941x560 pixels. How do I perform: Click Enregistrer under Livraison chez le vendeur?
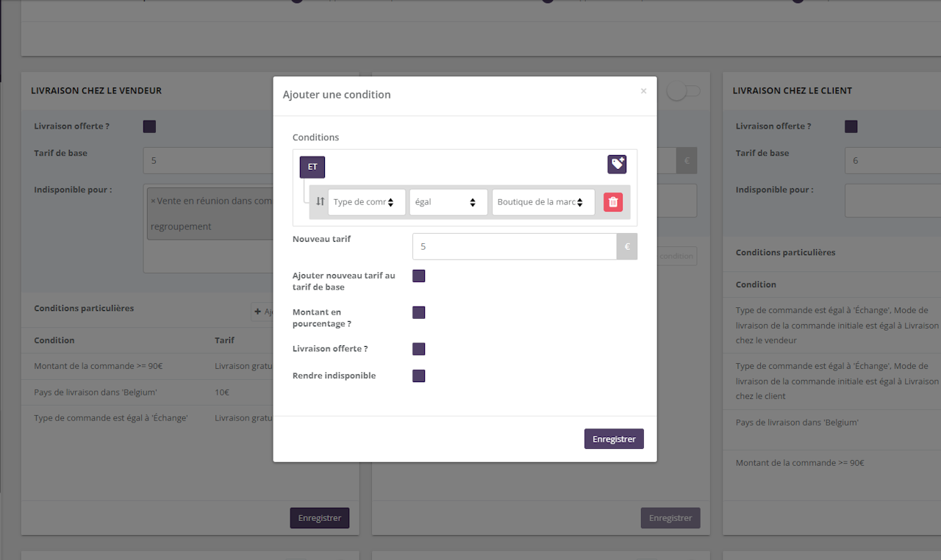coord(320,518)
